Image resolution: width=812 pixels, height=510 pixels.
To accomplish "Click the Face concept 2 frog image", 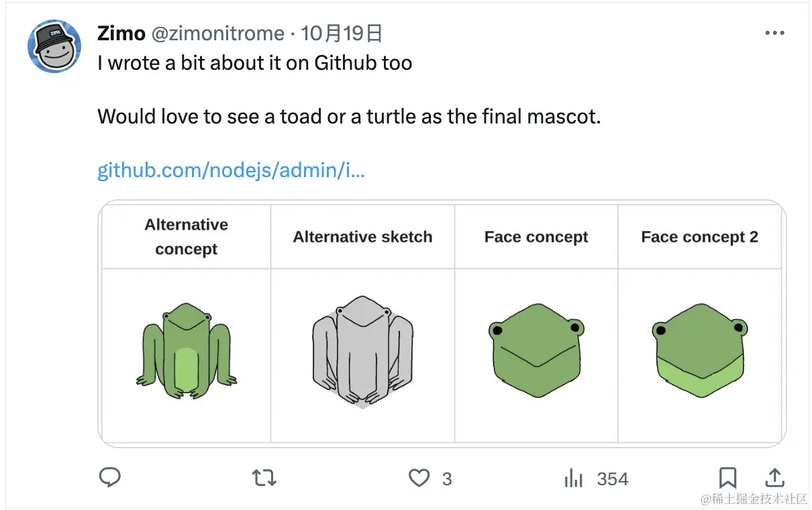I will coord(699,350).
